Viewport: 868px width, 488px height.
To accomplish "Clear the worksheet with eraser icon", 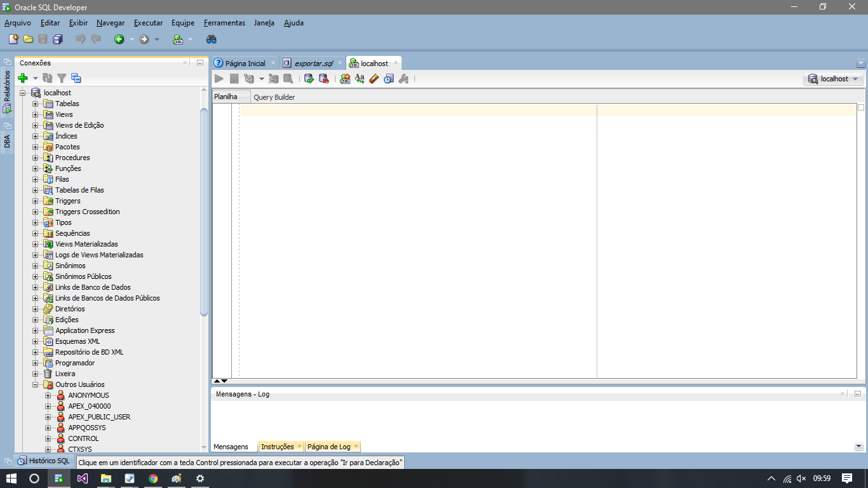I will [374, 79].
